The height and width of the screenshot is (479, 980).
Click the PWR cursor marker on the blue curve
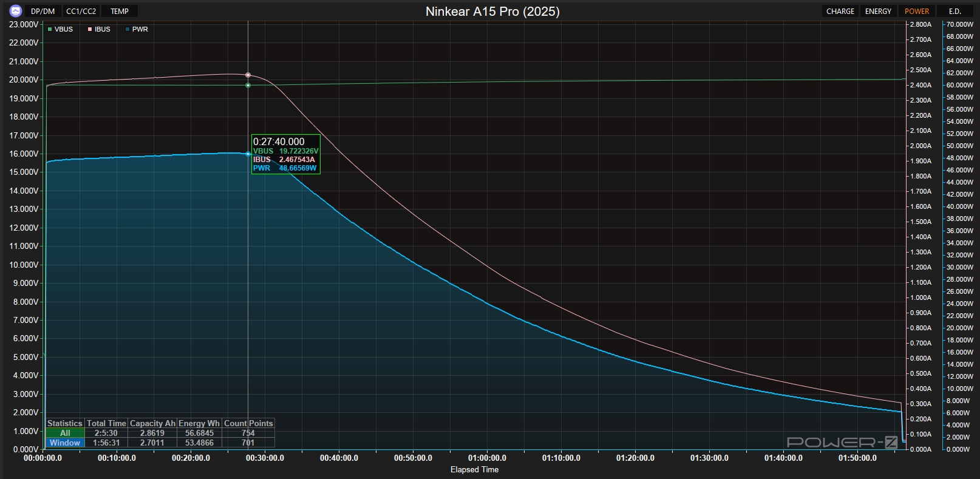[248, 154]
